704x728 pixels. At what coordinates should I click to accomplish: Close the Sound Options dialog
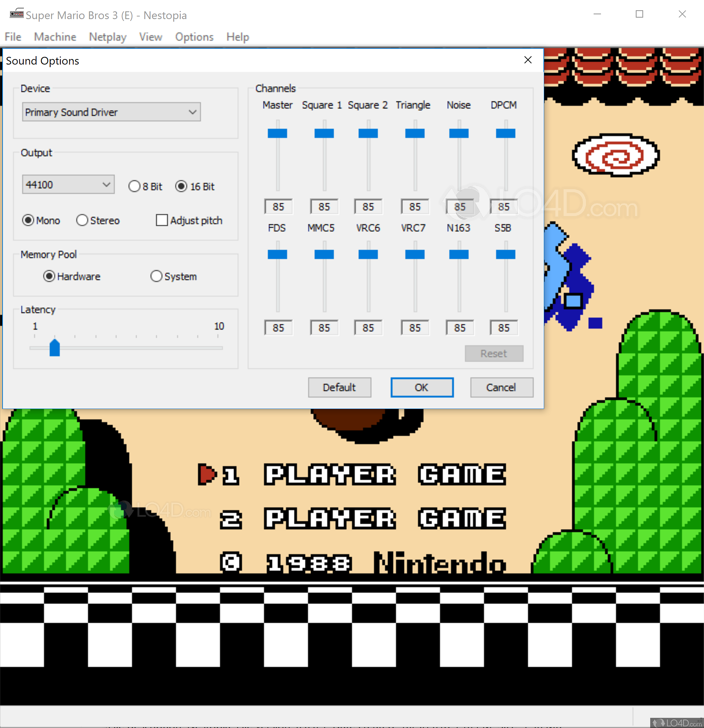click(x=528, y=60)
